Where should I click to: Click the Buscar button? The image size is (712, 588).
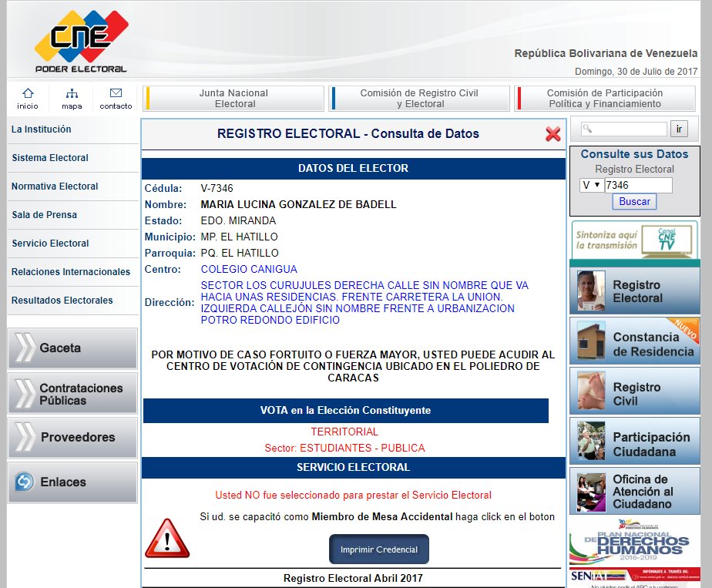pyautogui.click(x=634, y=202)
